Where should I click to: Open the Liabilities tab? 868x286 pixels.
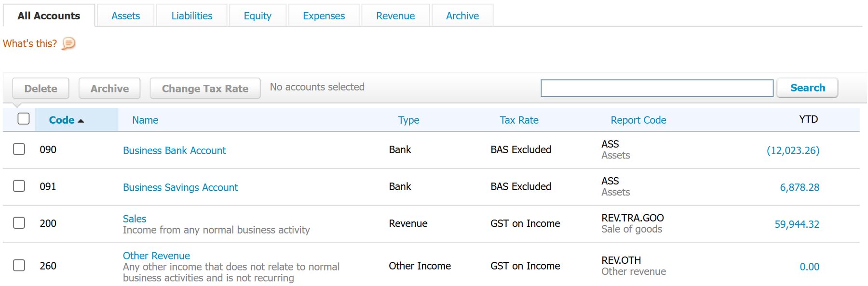(192, 15)
